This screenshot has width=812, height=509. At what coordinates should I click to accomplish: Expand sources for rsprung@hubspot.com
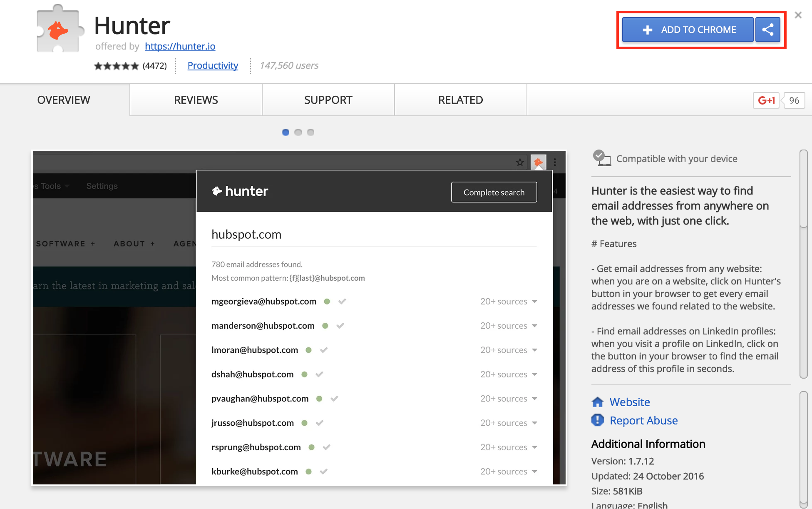tap(509, 447)
